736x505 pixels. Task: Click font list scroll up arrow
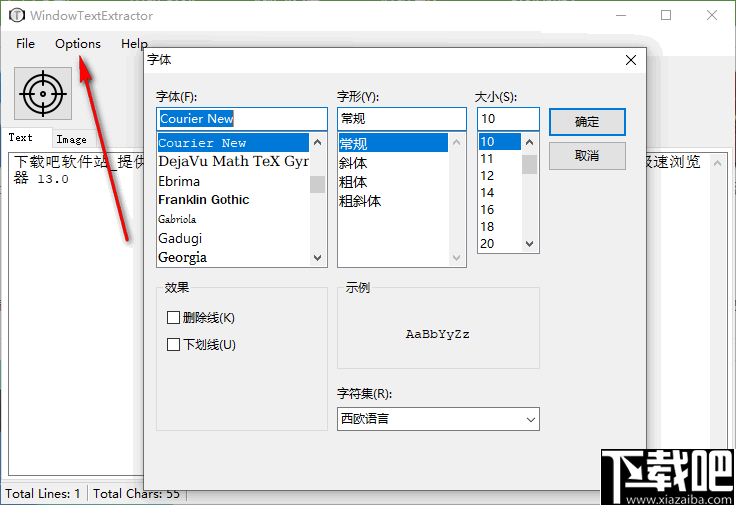(318, 142)
